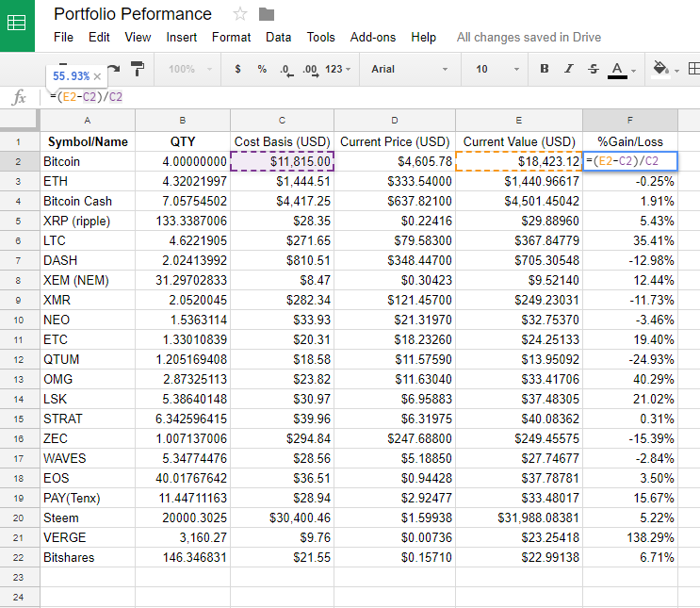This screenshot has height=608, width=700.
Task: Click the Symbol/Name header cell
Action: [88, 141]
